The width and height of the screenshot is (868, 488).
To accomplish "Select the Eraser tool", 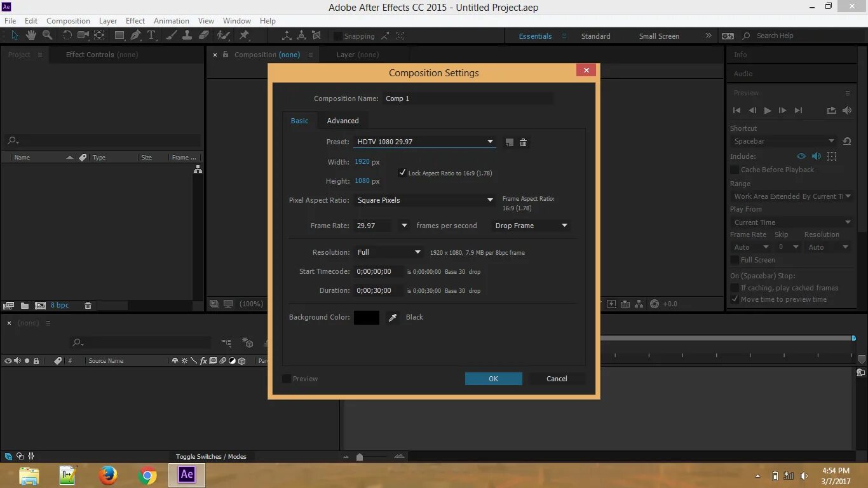I will coord(203,36).
